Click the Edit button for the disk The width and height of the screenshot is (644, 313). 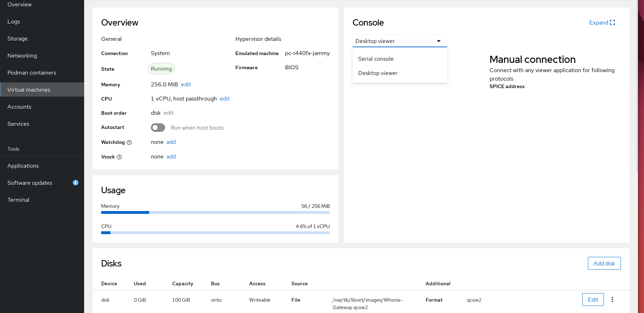point(593,299)
